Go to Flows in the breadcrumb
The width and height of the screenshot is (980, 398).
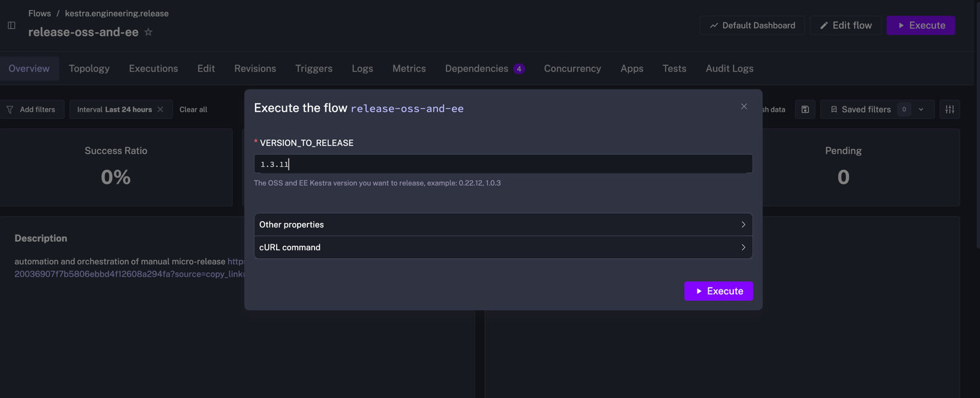[x=40, y=13]
